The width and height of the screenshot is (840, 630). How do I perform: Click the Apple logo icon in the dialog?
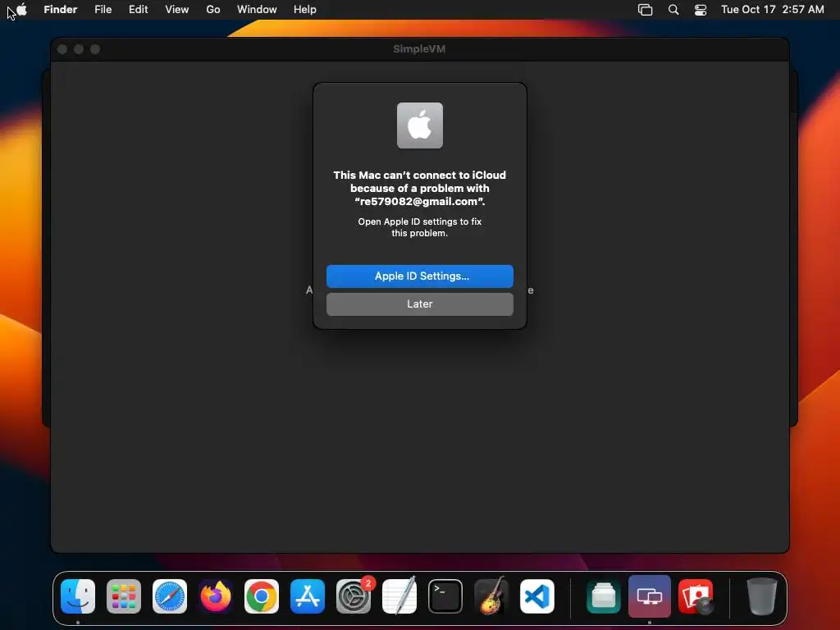point(419,126)
